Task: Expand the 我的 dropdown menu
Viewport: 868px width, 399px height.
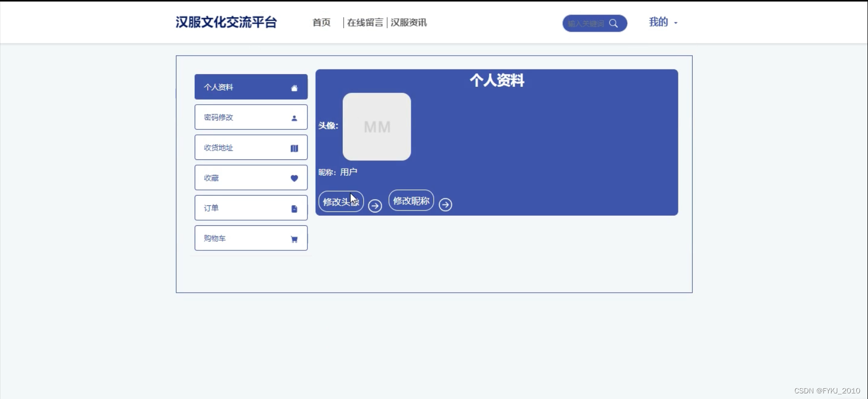Action: [x=663, y=22]
